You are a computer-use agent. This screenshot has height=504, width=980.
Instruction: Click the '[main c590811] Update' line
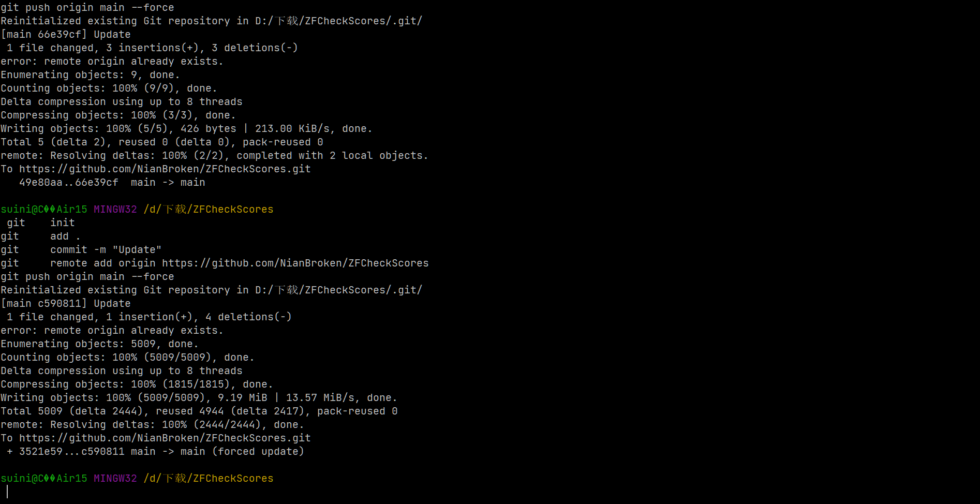66,303
